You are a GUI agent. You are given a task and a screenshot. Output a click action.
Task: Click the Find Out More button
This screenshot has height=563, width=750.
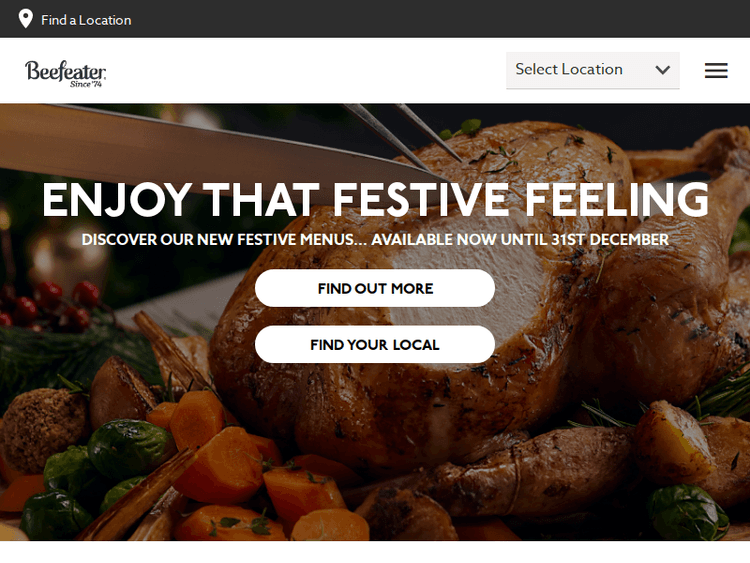click(375, 288)
